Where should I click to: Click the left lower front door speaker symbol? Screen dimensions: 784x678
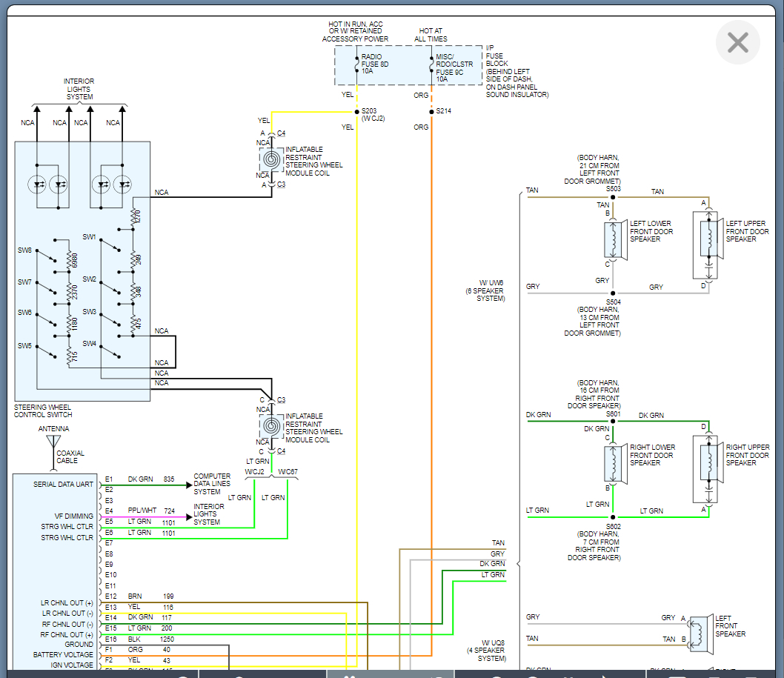[x=615, y=239]
